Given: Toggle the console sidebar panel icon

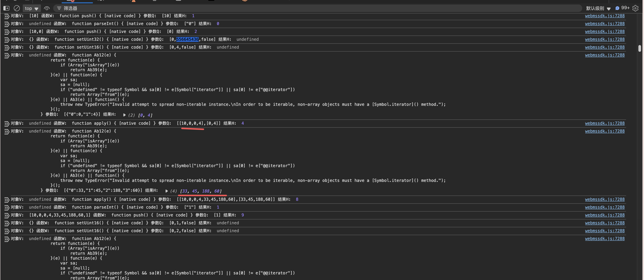Looking at the screenshot, I should [x=7, y=8].
